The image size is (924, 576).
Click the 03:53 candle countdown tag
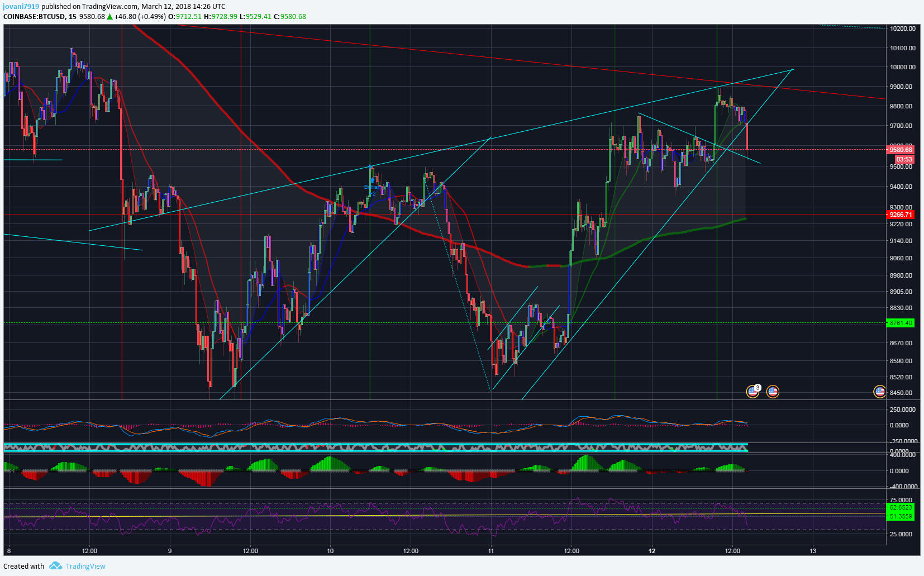[x=904, y=159]
